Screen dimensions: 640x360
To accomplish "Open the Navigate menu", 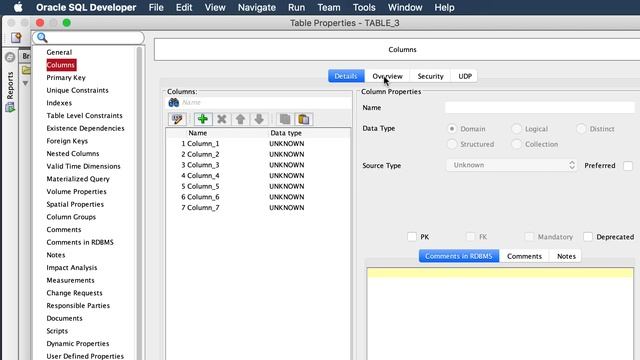I will pyautogui.click(x=257, y=7).
